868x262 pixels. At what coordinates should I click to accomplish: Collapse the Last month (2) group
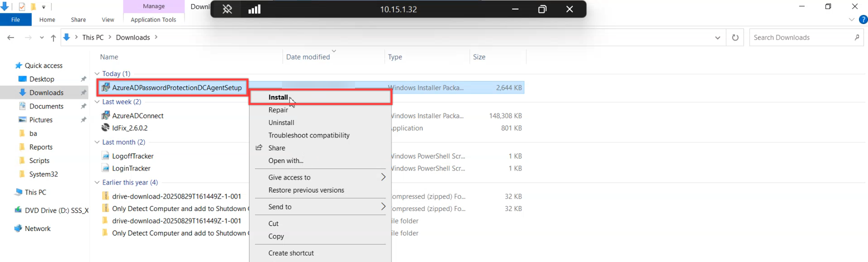97,142
